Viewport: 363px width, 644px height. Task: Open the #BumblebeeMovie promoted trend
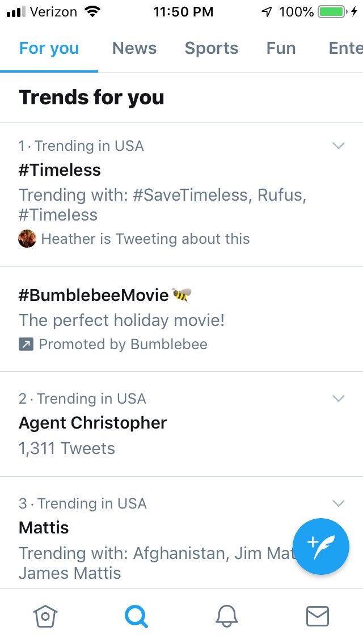pos(94,295)
